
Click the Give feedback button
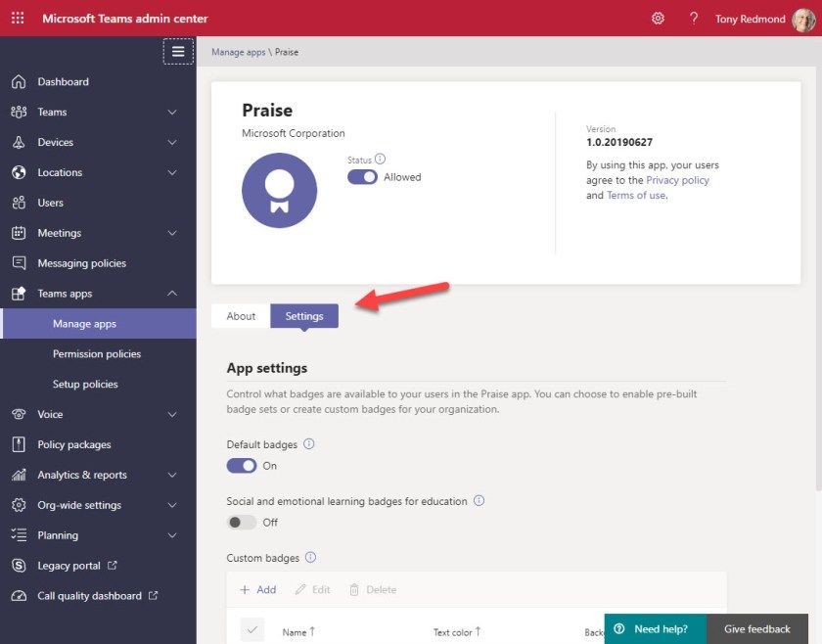[x=758, y=629]
